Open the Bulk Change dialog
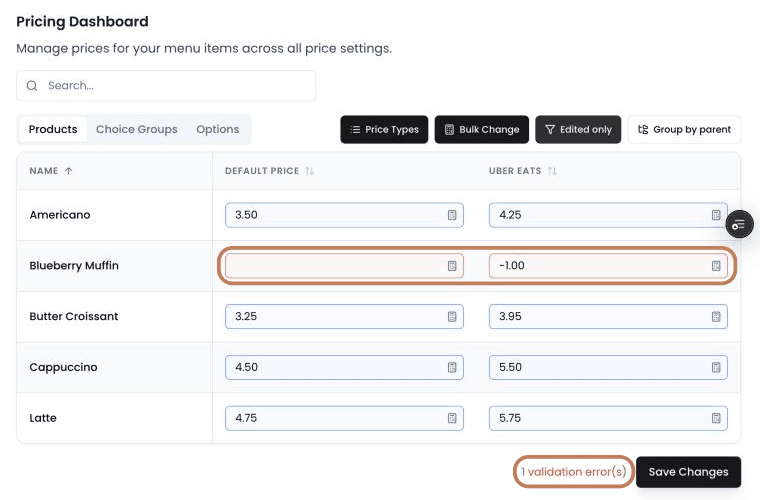 click(x=481, y=130)
